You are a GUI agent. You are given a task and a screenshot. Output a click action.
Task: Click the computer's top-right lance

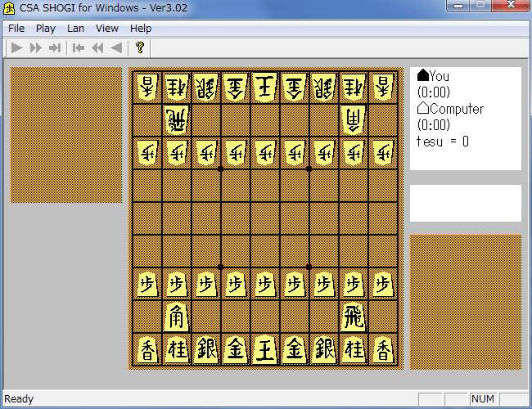pos(383,88)
